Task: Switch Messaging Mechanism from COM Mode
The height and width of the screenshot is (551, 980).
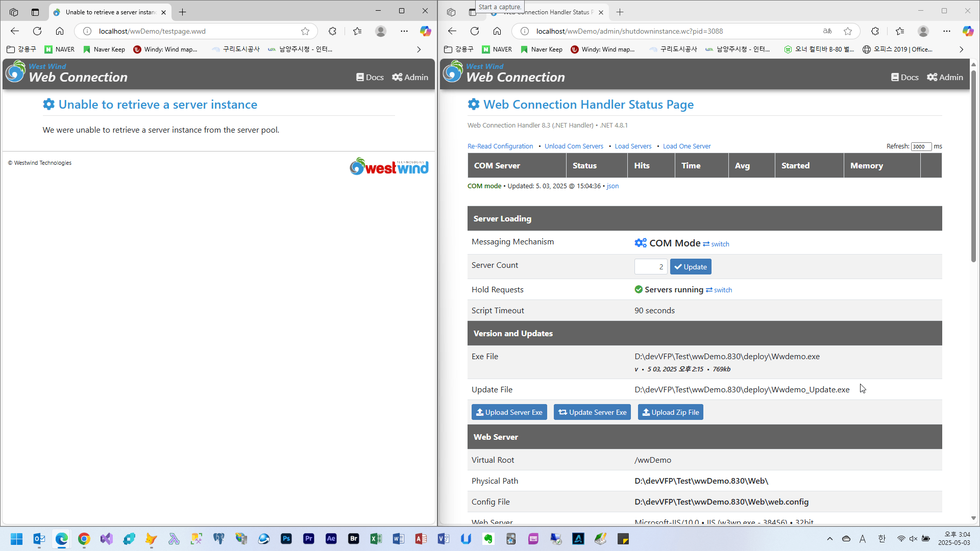Action: pyautogui.click(x=716, y=244)
